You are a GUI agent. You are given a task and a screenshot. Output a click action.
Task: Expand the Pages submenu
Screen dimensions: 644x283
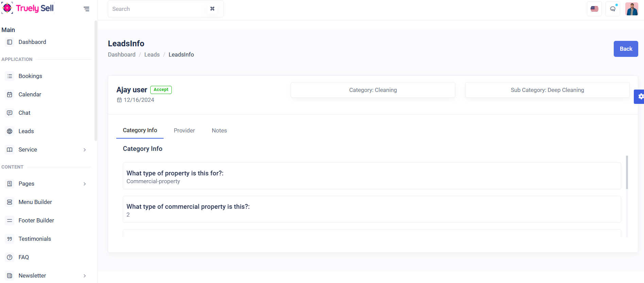click(85, 184)
